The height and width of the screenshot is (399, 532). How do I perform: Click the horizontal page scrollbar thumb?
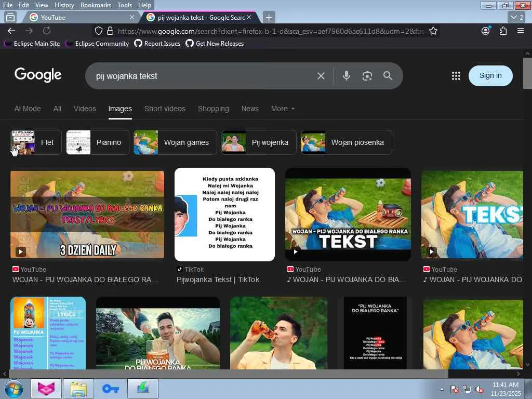(229, 374)
